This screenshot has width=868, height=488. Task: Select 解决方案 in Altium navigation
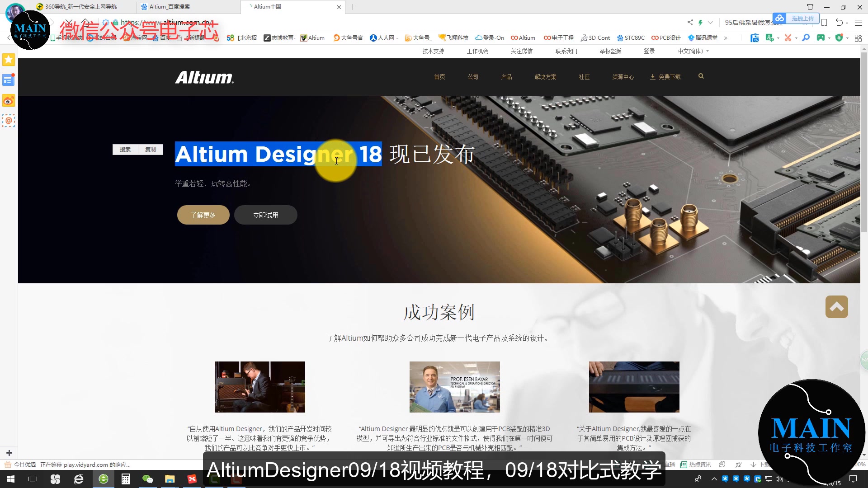(x=545, y=77)
